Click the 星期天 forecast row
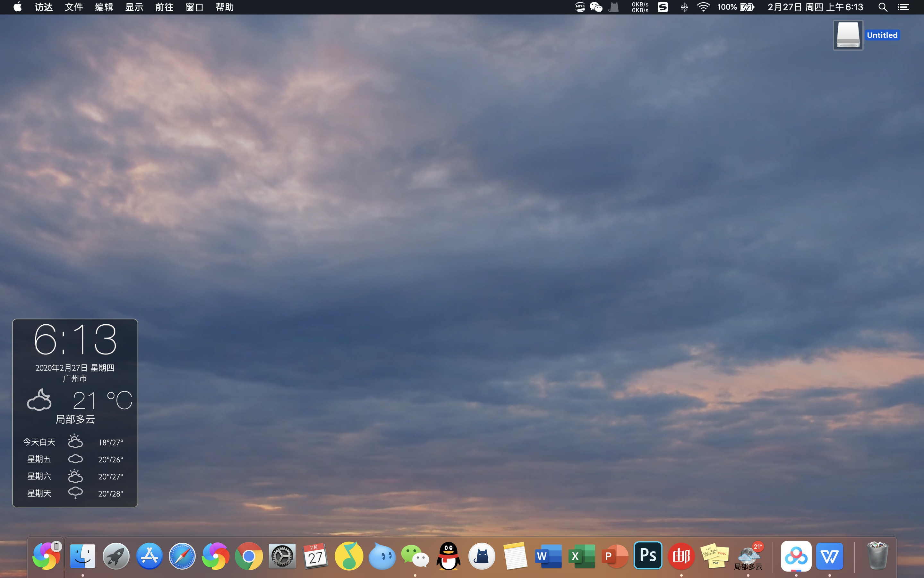This screenshot has height=578, width=924. pos(75,493)
